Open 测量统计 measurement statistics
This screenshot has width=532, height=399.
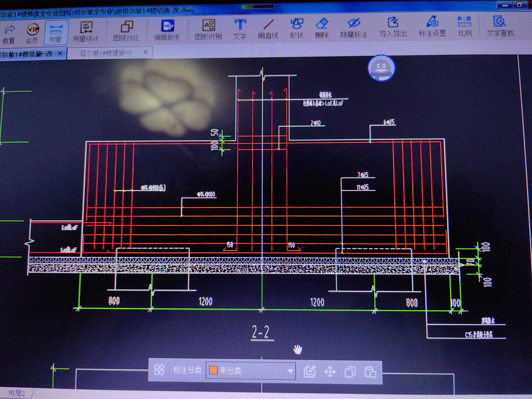(86, 32)
